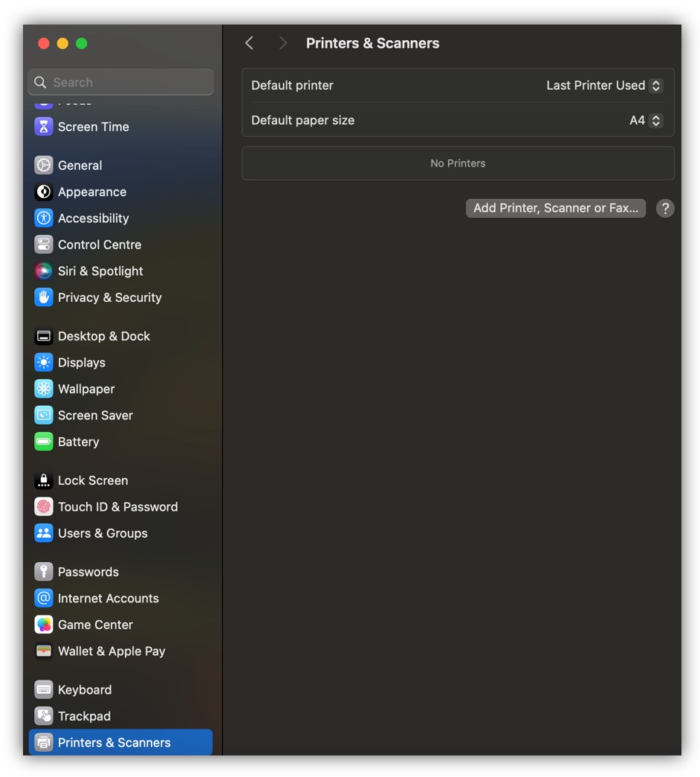Open the Desktop & Dock icon

pyautogui.click(x=44, y=336)
